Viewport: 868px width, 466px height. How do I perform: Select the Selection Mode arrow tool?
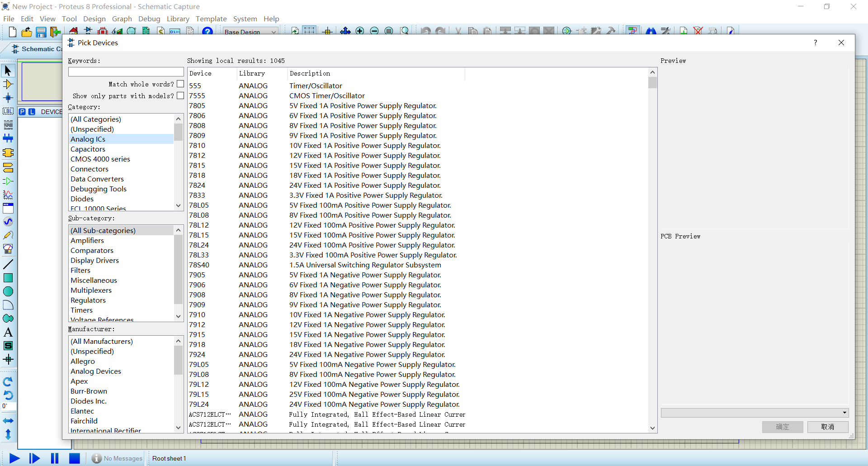[x=8, y=71]
